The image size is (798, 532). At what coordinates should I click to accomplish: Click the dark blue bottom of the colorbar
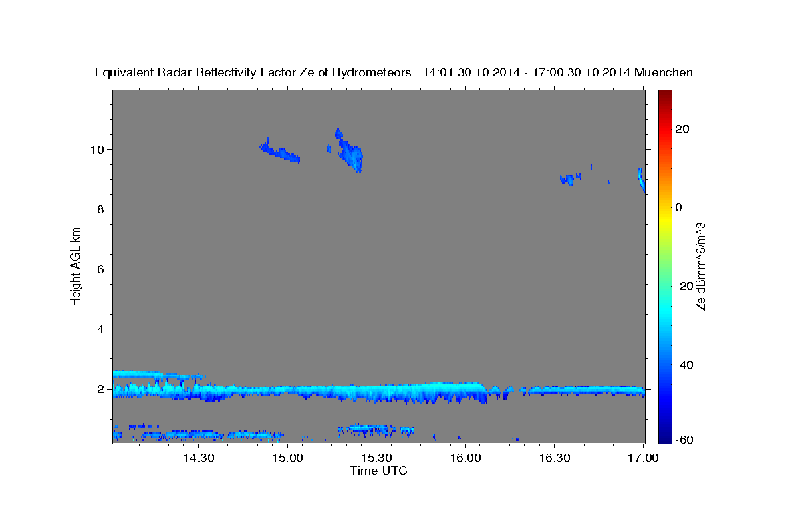click(664, 438)
